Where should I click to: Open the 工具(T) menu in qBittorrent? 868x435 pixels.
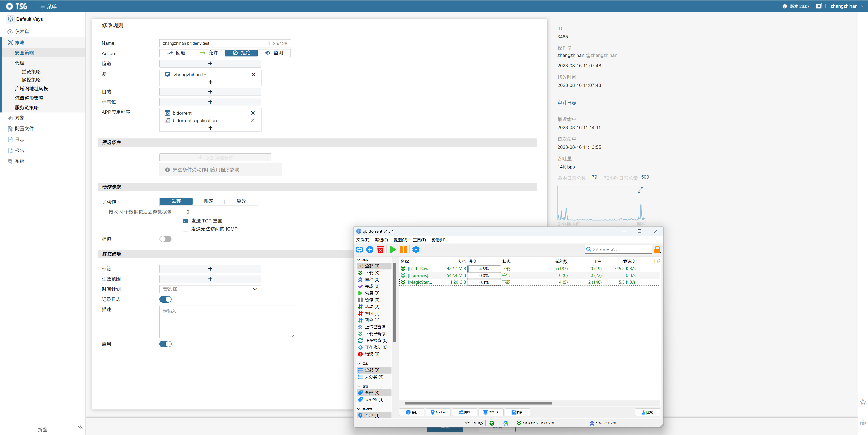[419, 240]
